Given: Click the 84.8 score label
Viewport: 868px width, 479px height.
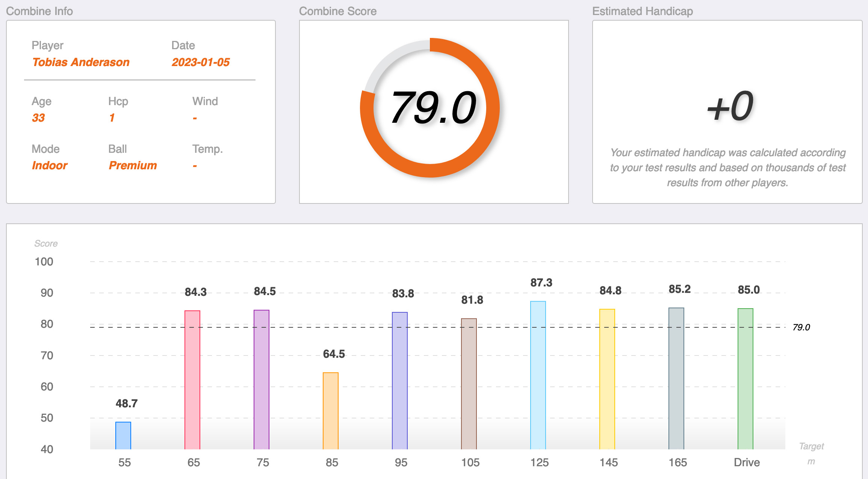Looking at the screenshot, I should [610, 291].
